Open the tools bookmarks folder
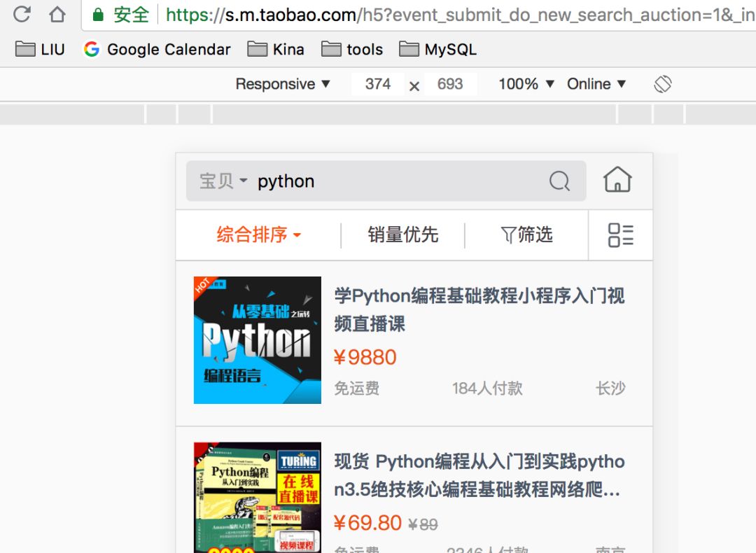This screenshot has width=756, height=553. 352,49
